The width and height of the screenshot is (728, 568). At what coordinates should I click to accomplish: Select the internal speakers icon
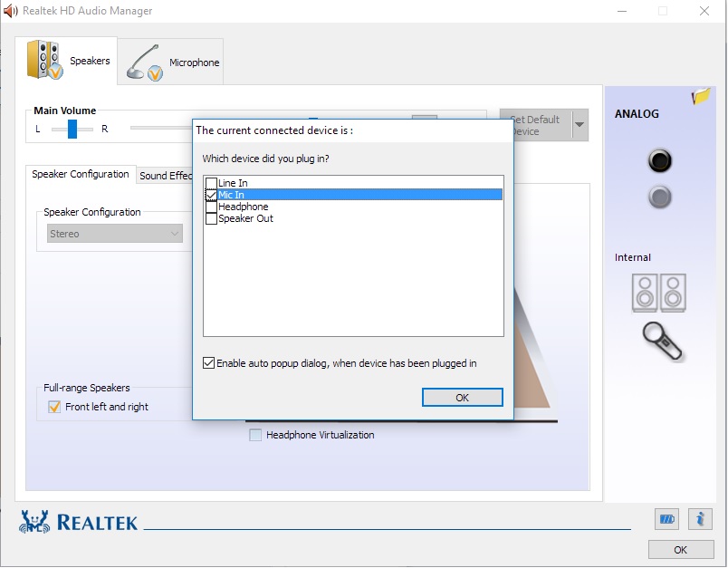[x=658, y=293]
